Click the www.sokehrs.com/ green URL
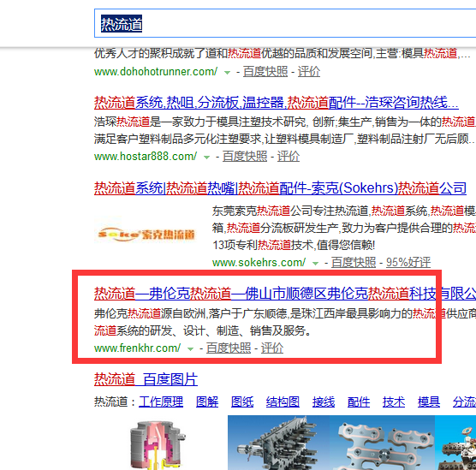 [259, 262]
